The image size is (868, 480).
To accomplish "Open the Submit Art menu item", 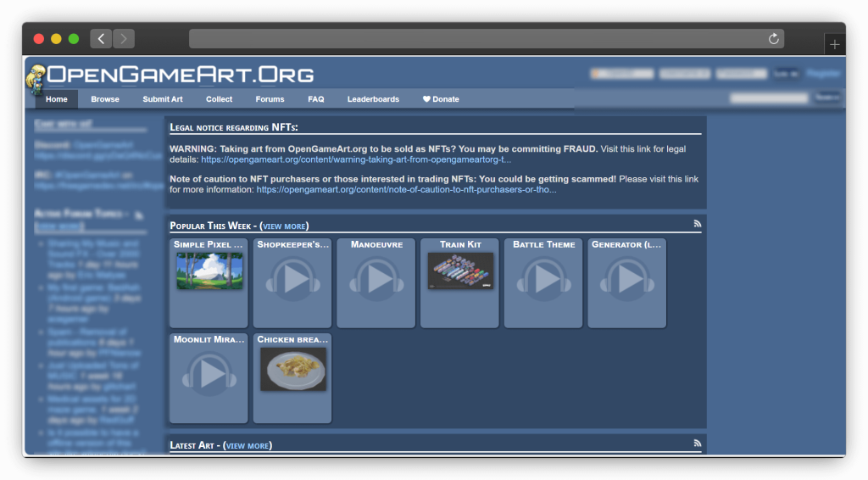I will click(163, 99).
